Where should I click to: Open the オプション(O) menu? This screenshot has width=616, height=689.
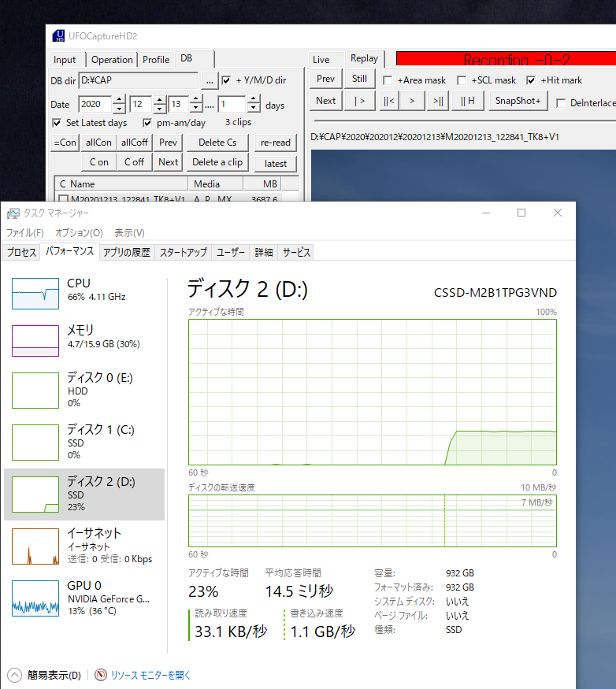coord(79,233)
